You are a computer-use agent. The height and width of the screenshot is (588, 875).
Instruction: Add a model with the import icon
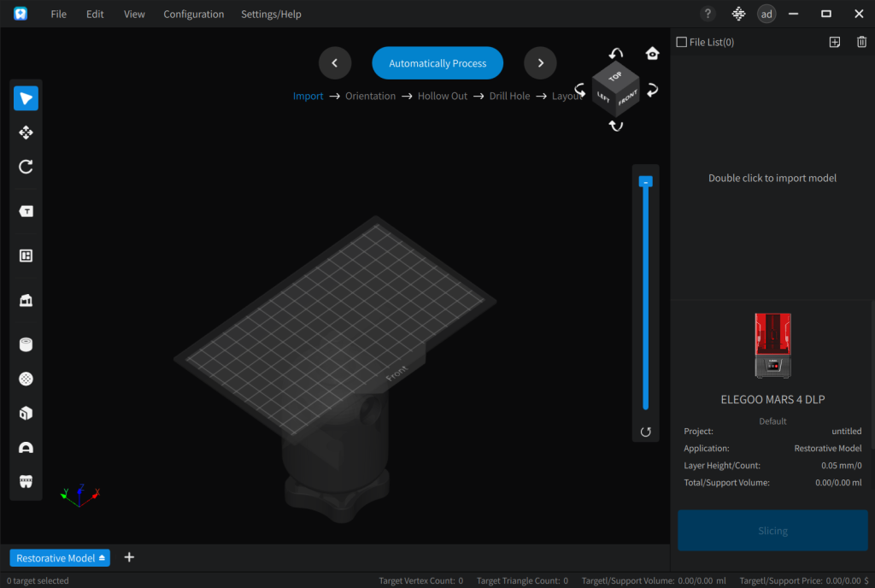coord(835,42)
